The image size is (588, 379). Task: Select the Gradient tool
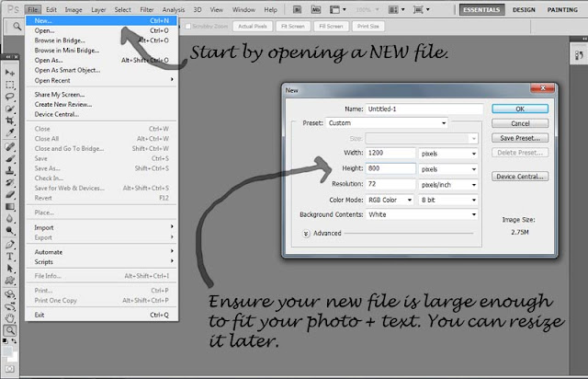click(x=10, y=207)
